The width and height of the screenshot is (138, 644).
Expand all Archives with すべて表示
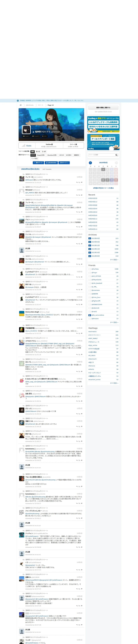(x=114, y=260)
